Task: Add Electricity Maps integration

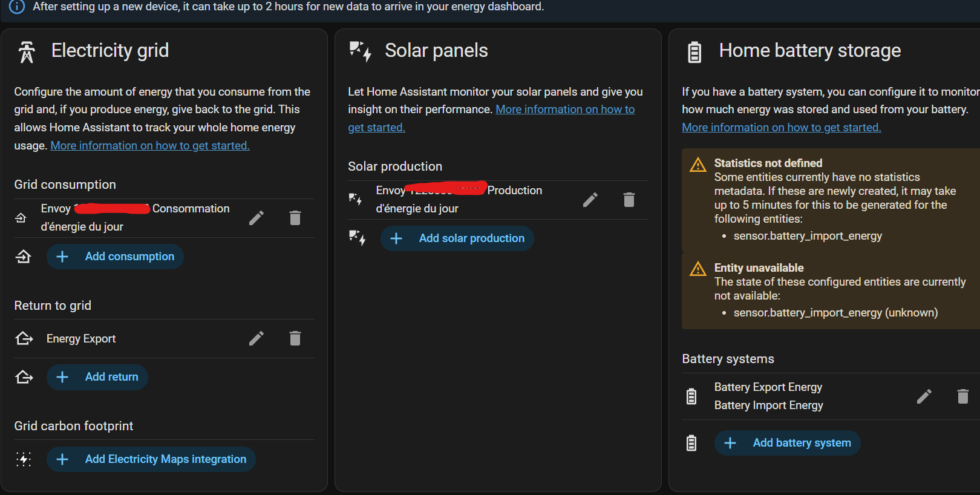Action: click(x=151, y=459)
